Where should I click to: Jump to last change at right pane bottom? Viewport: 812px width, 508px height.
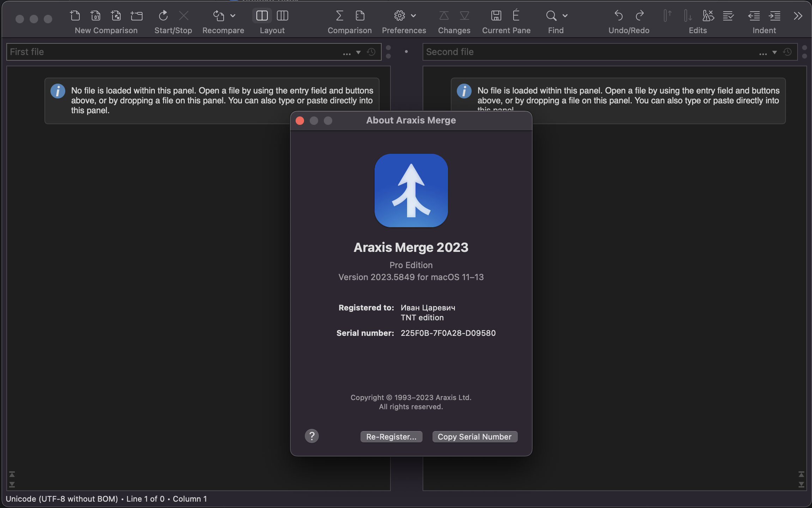tap(801, 485)
